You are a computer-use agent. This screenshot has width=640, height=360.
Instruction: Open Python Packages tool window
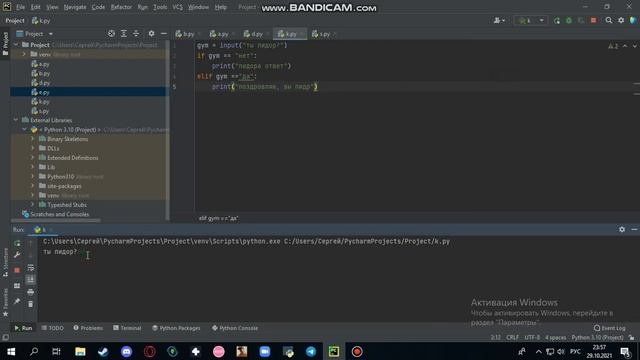[x=176, y=328]
